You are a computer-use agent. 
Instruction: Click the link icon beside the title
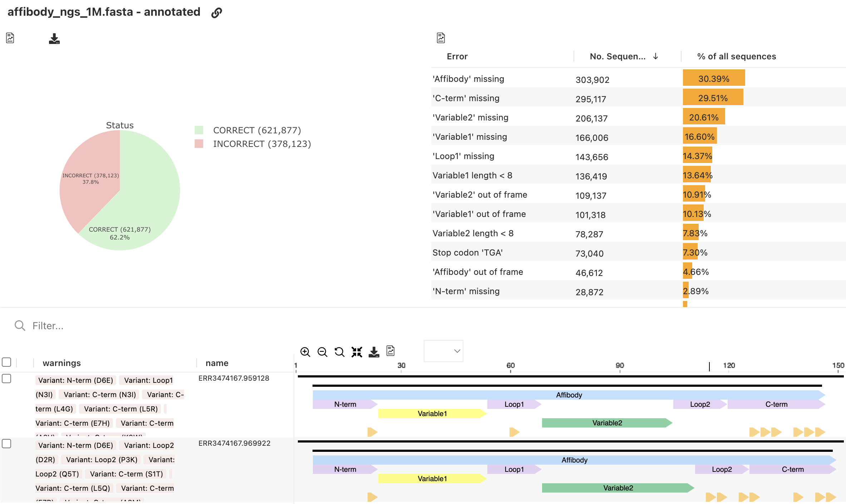click(x=217, y=13)
